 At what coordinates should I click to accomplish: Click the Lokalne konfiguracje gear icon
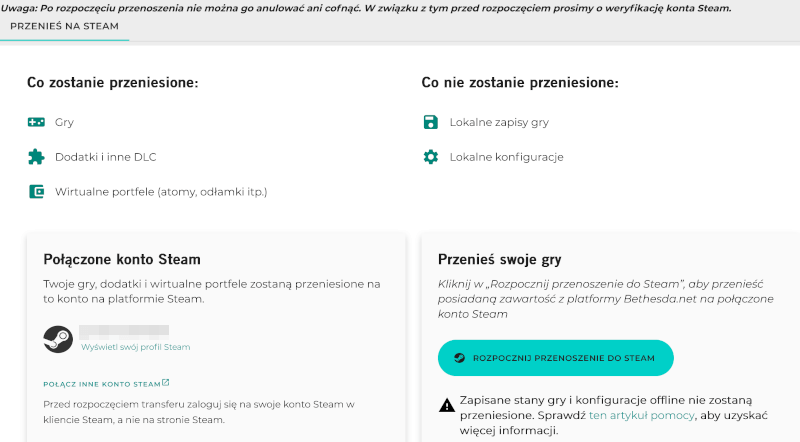pos(431,157)
